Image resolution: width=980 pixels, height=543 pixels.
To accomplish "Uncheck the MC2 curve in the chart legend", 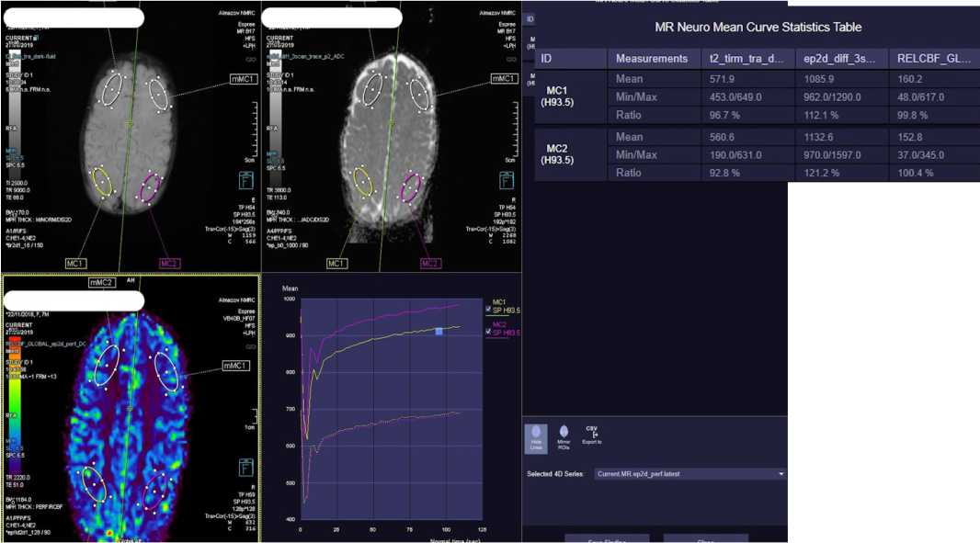I will pos(488,332).
